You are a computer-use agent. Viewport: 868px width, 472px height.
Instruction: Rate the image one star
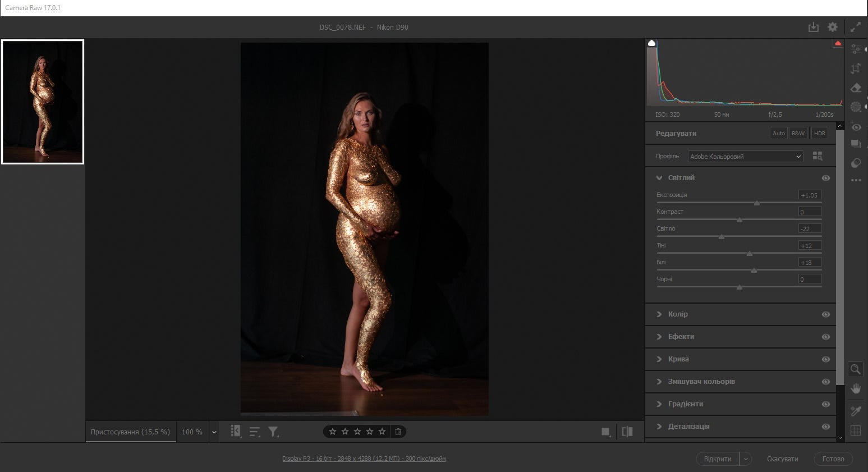[x=333, y=432]
